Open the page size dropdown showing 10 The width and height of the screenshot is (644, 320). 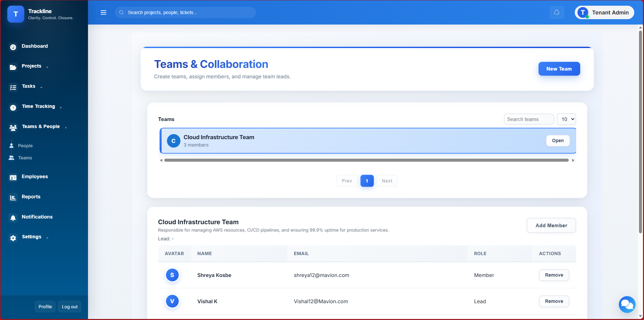pos(566,119)
